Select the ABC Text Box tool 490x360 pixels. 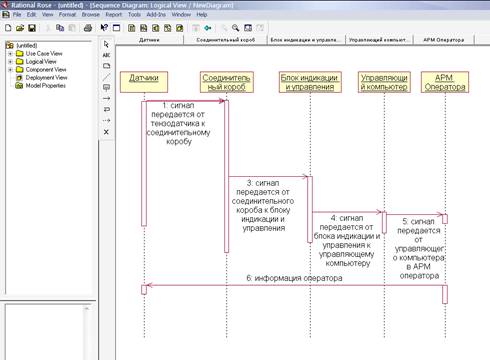click(106, 55)
